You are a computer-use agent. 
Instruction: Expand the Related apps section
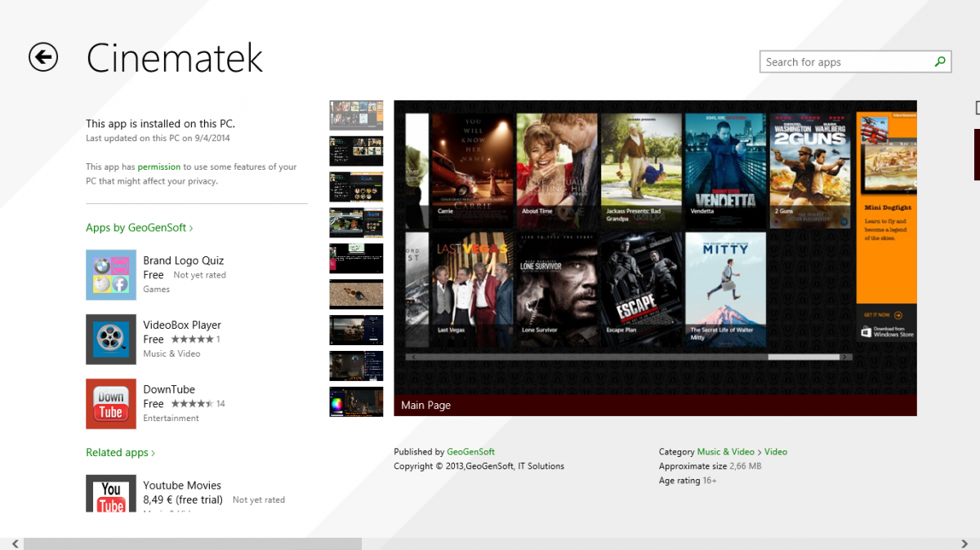[x=120, y=452]
